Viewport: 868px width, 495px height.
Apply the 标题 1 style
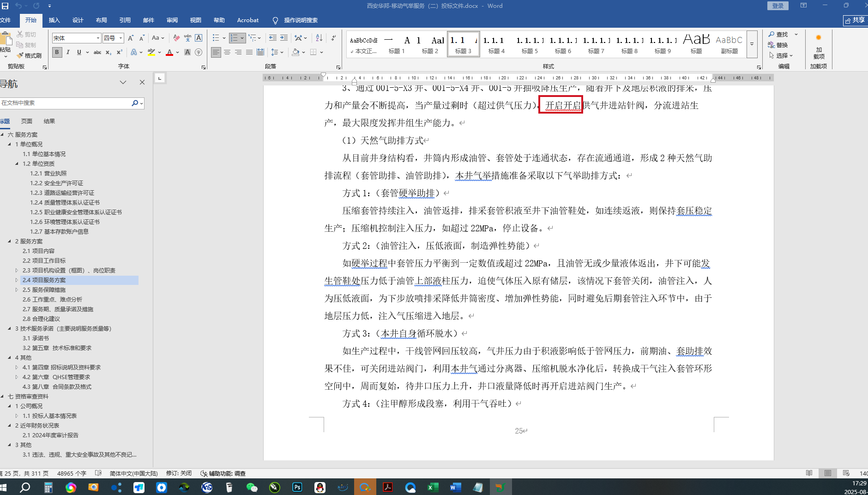(397, 44)
